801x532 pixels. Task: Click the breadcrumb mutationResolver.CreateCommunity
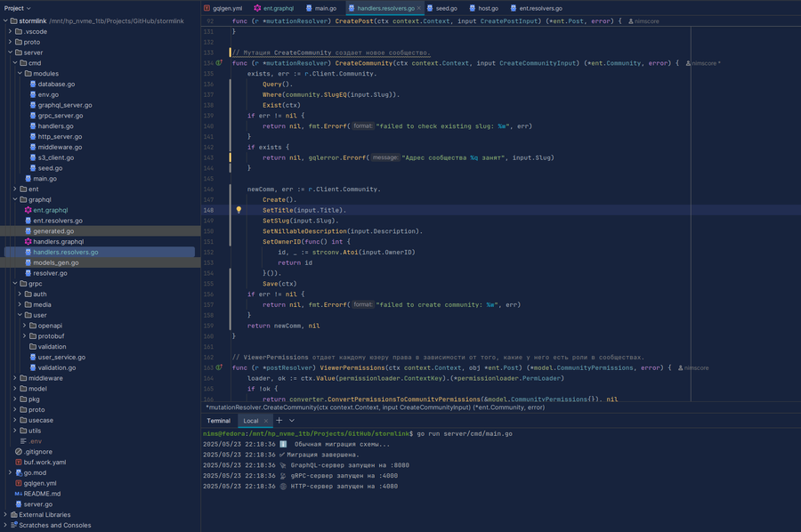[375, 407]
